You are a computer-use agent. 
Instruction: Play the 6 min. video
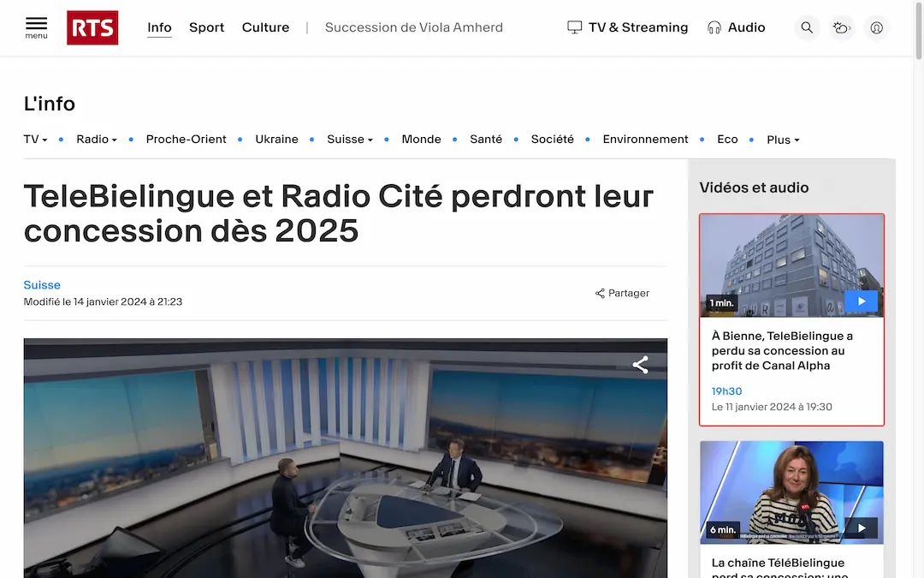tap(861, 527)
